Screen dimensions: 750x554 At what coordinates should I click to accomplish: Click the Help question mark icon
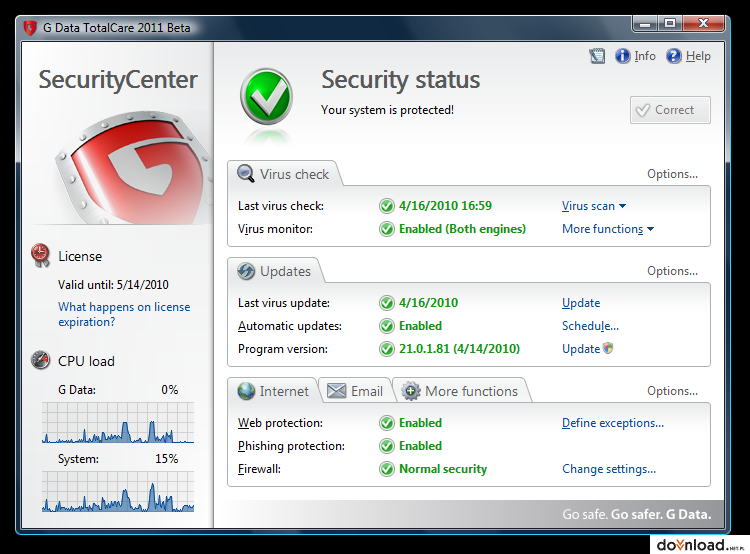coord(673,56)
